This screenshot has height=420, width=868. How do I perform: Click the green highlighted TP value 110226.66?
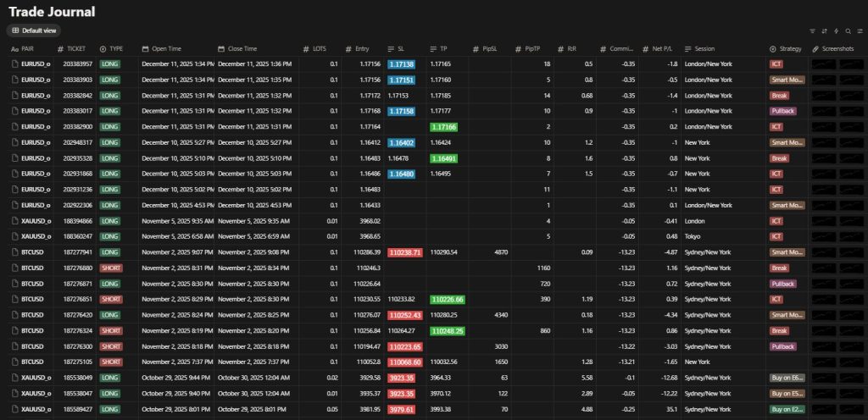pyautogui.click(x=448, y=299)
